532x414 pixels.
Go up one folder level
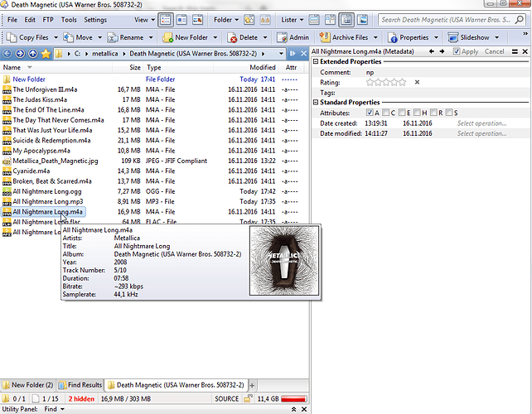[33, 54]
